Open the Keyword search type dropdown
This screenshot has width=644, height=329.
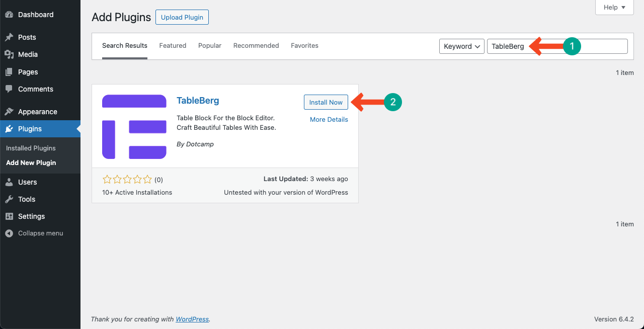click(x=462, y=46)
